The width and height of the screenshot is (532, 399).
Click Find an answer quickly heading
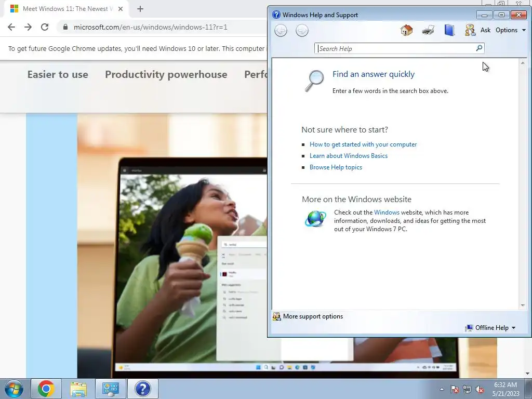click(x=373, y=74)
